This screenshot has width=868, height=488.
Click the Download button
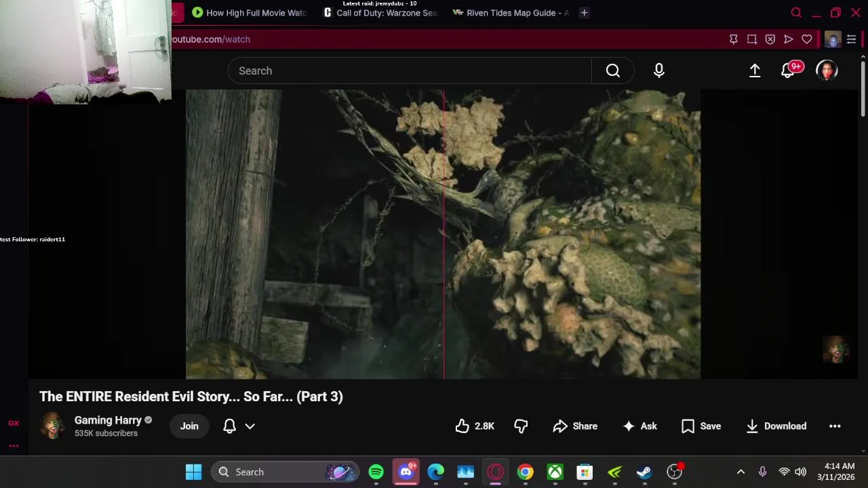point(776,426)
